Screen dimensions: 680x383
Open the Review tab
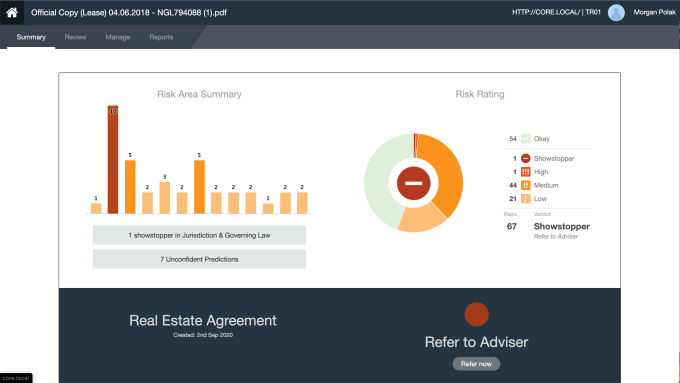click(75, 37)
